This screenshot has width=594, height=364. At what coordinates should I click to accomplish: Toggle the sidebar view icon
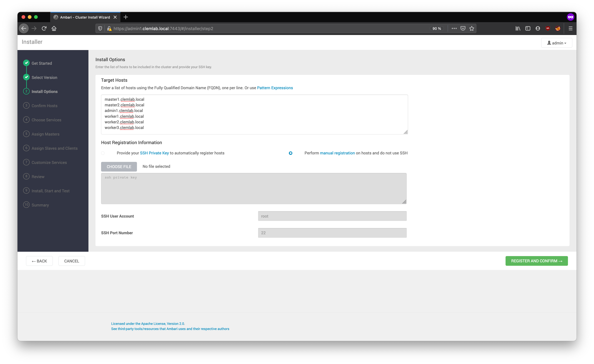tap(528, 28)
